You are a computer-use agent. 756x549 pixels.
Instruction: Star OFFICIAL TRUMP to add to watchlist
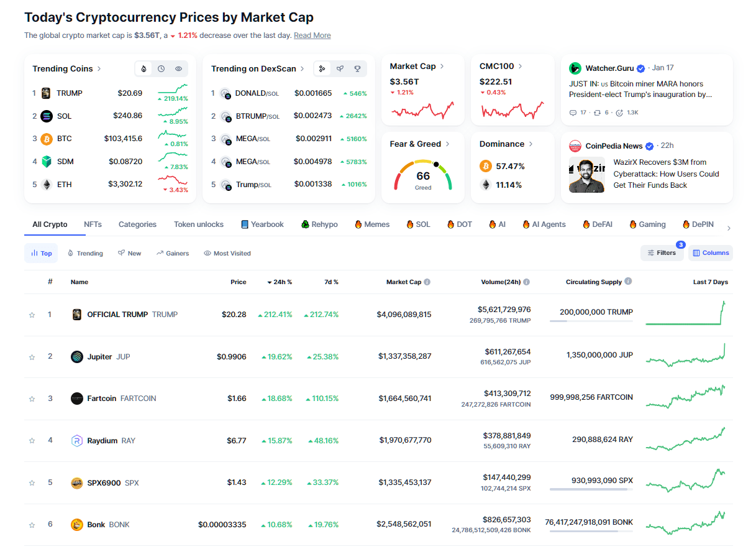click(32, 315)
